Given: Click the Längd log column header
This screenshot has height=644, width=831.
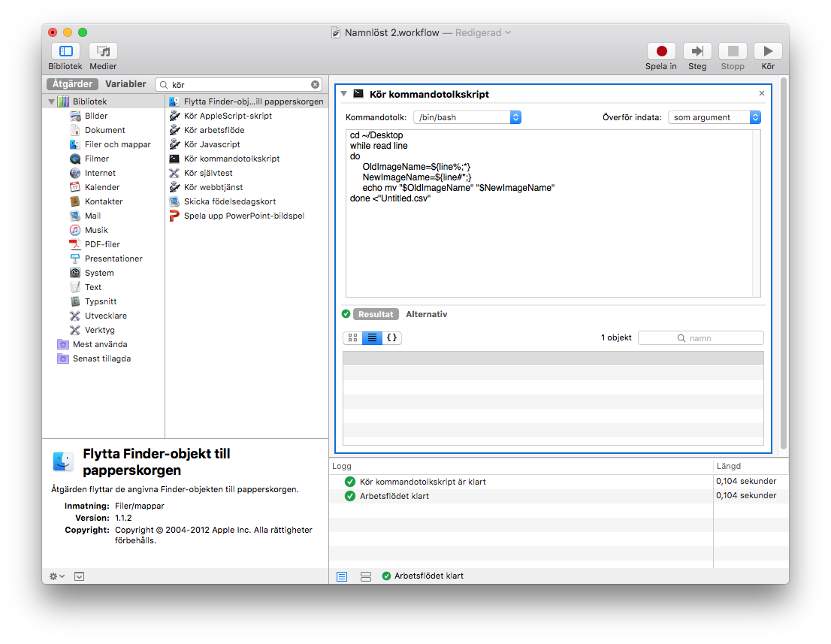Looking at the screenshot, I should click(751, 466).
